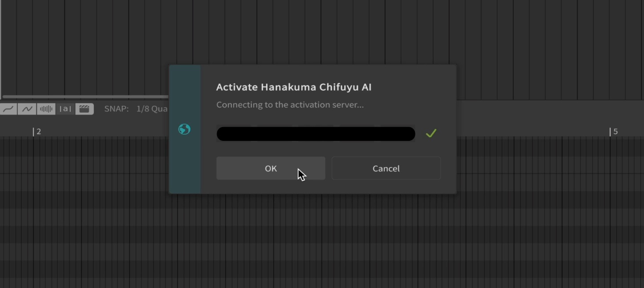
Task: Click the redacted activation code field
Action: 316,134
